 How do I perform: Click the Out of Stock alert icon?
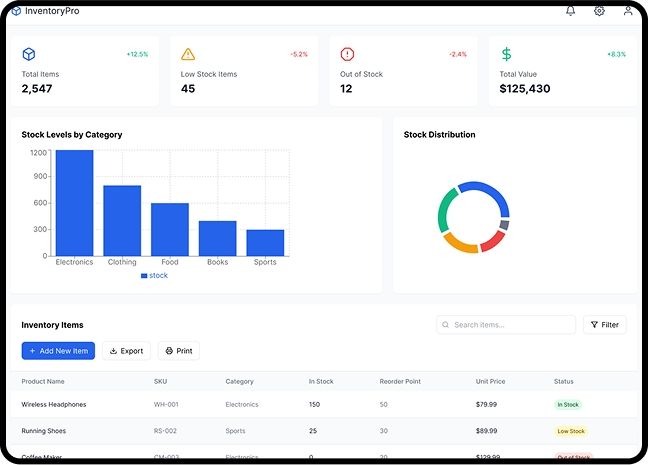[x=347, y=54]
